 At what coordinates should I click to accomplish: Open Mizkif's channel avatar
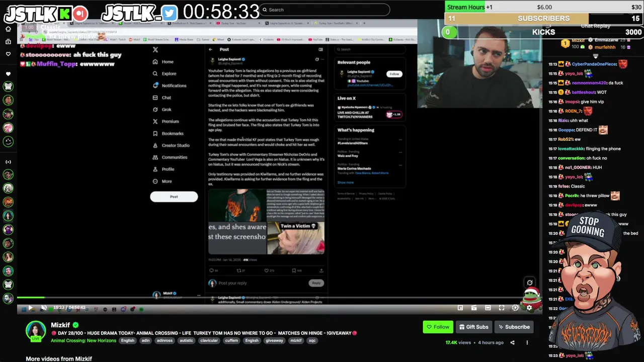(x=36, y=331)
